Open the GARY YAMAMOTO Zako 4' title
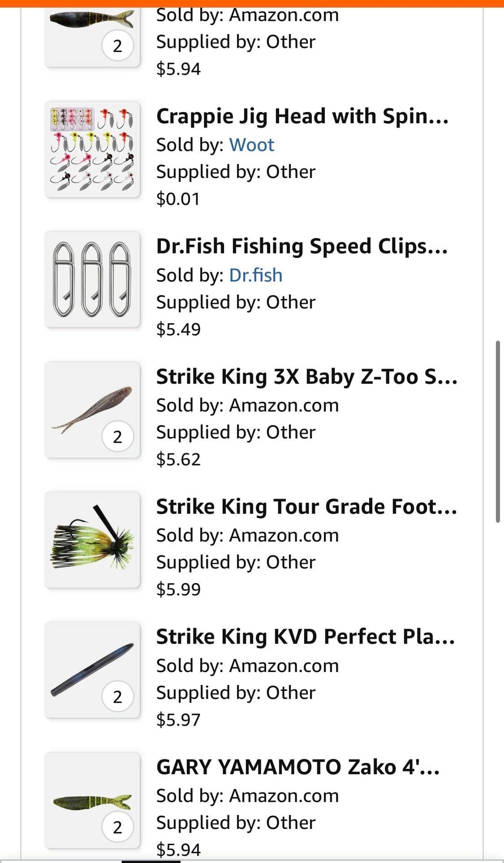The width and height of the screenshot is (504, 863). click(298, 767)
